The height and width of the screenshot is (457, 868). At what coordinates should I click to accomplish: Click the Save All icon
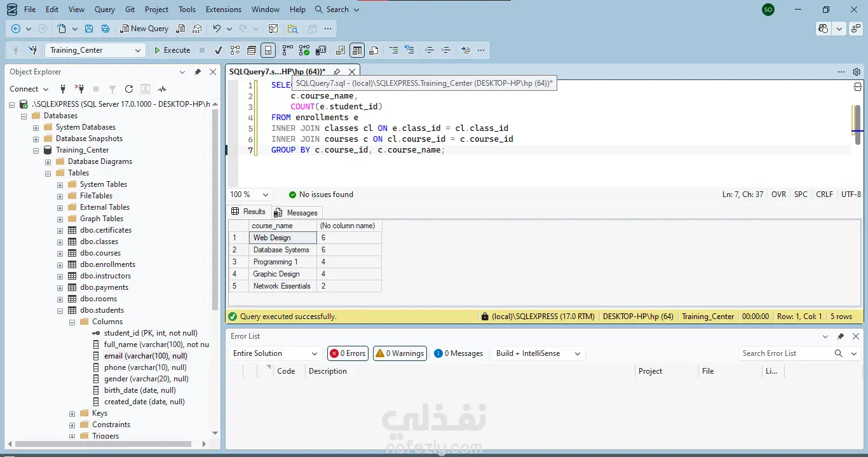105,29
